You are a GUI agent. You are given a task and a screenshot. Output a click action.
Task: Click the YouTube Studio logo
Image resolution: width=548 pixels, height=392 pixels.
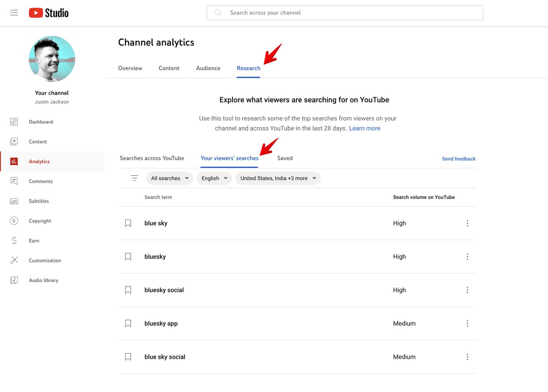pos(48,13)
